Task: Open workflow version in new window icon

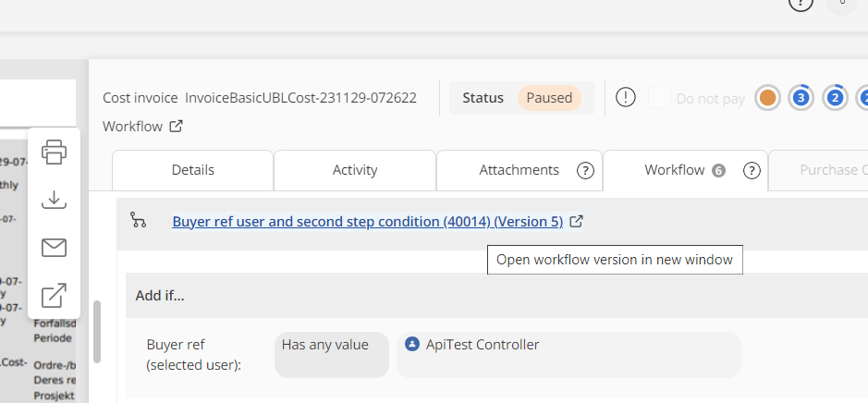Action: pyautogui.click(x=577, y=222)
